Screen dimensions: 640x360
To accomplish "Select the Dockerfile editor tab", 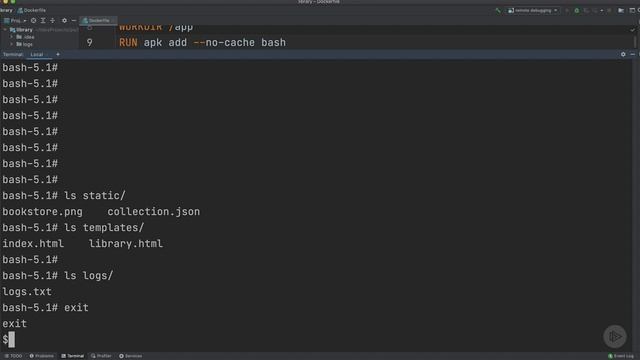I will pos(98,20).
